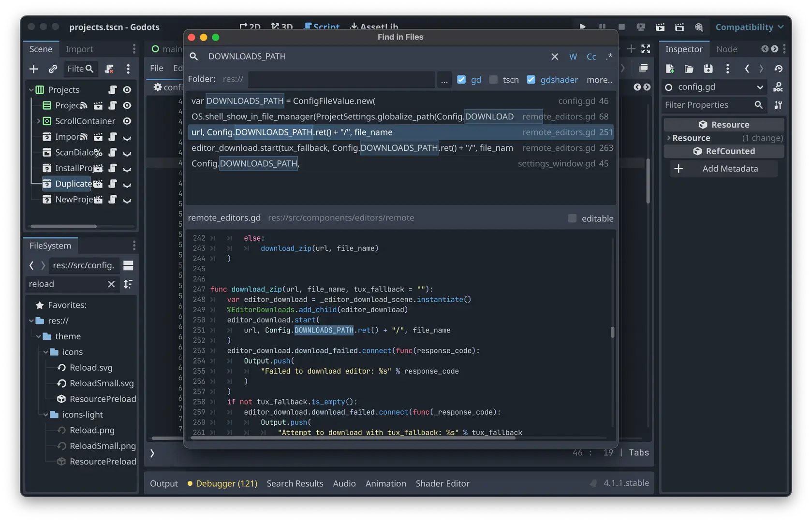Click Remote Debug icon in top bar
Screen dimensions: 812x522
[x=641, y=27]
